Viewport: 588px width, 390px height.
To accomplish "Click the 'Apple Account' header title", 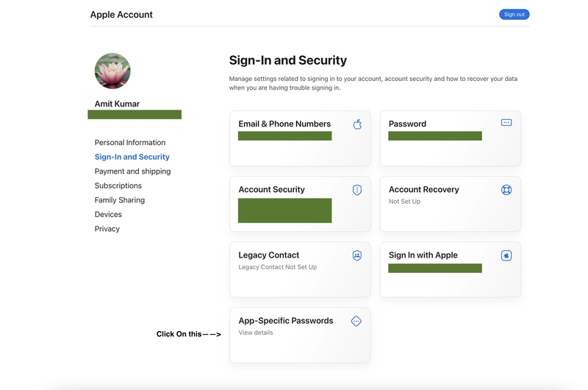I will 121,15.
